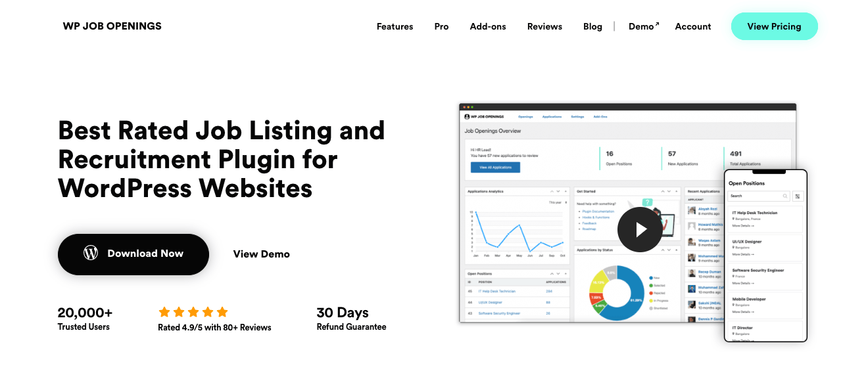Click the search magnifier in mobile preview
868x381 pixels.
[x=785, y=196]
